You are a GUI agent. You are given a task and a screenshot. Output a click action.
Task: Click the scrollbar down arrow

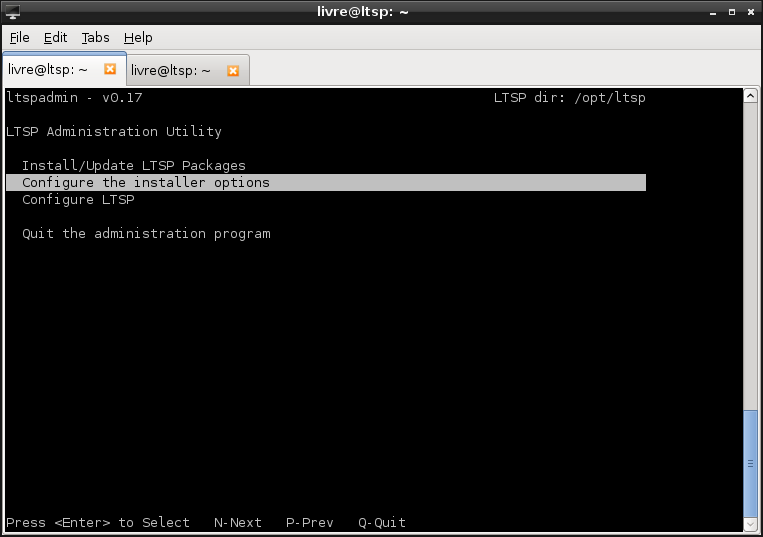[x=750, y=524]
